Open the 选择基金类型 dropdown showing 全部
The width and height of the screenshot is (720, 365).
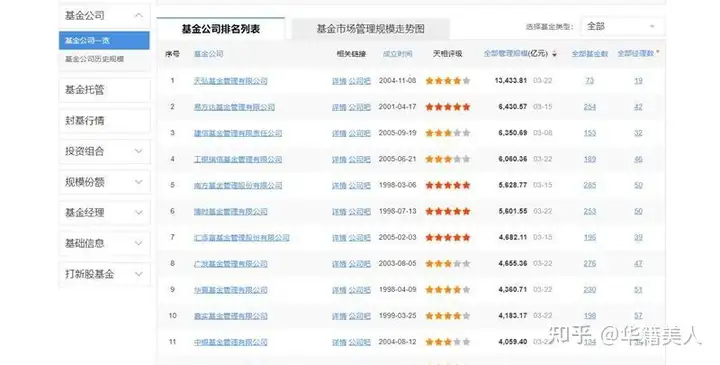tap(622, 27)
